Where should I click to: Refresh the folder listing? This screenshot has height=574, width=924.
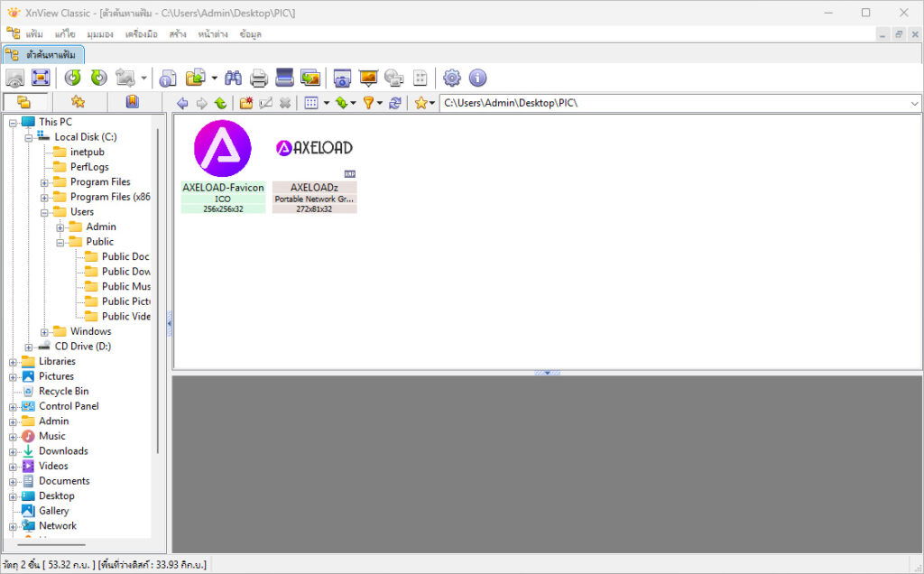click(x=395, y=103)
